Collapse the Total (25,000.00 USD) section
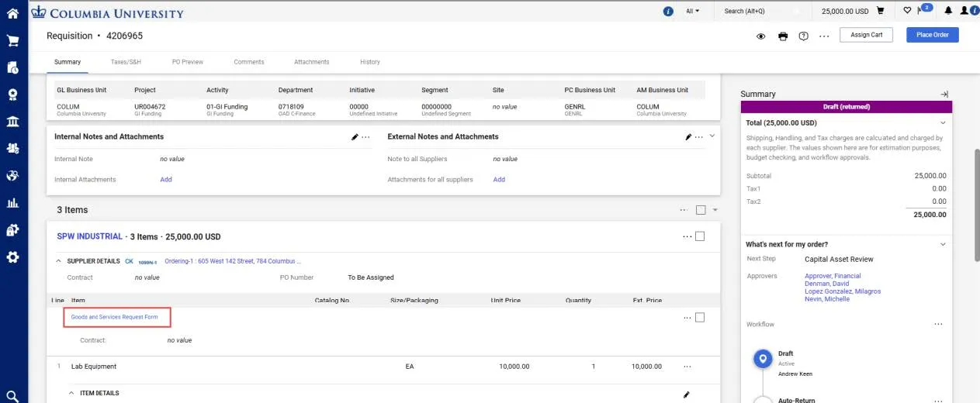The image size is (980, 403). point(943,122)
